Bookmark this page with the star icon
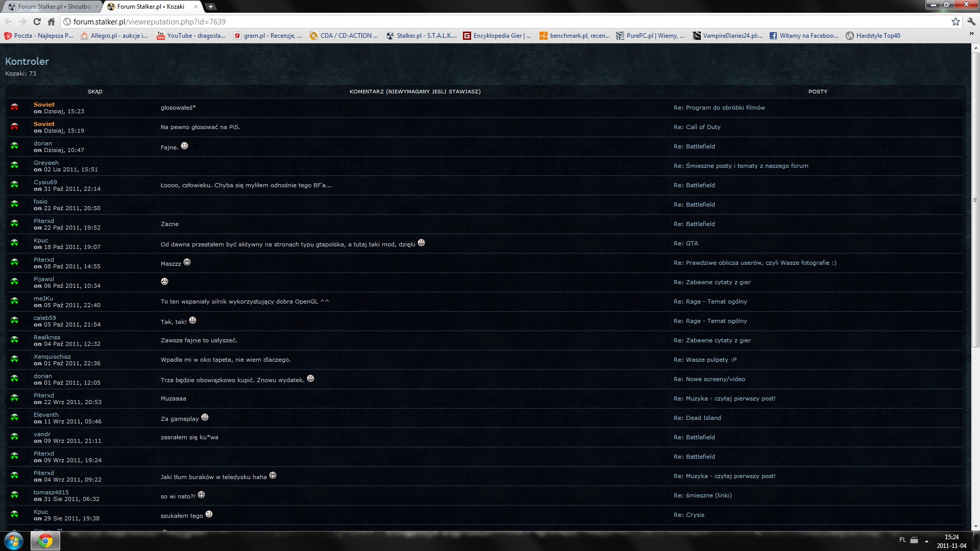 coord(955,21)
